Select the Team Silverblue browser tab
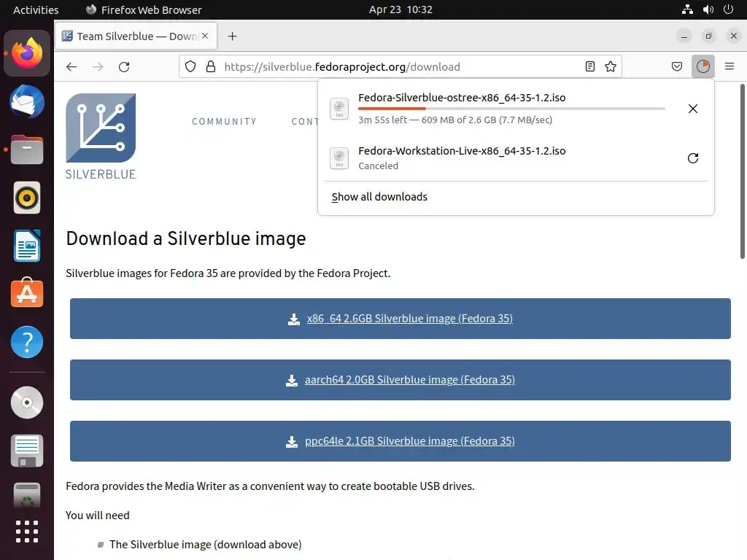This screenshot has width=747, height=560. click(136, 36)
